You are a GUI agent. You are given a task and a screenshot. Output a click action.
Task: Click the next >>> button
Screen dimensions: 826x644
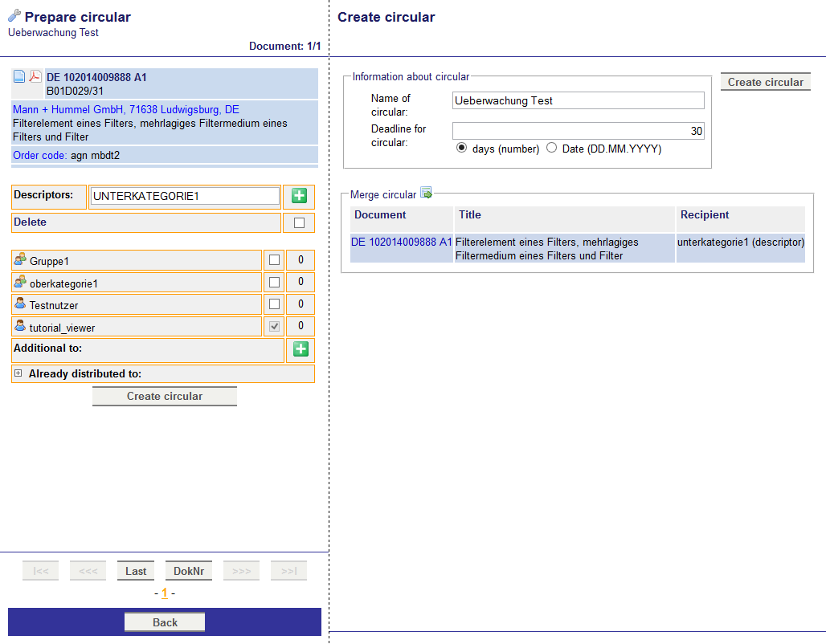click(x=241, y=571)
